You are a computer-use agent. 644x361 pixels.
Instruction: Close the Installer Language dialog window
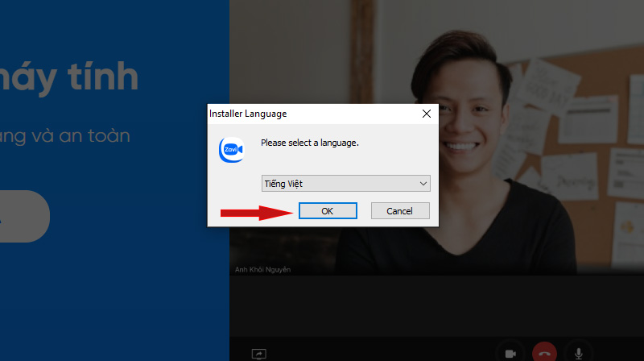427,114
